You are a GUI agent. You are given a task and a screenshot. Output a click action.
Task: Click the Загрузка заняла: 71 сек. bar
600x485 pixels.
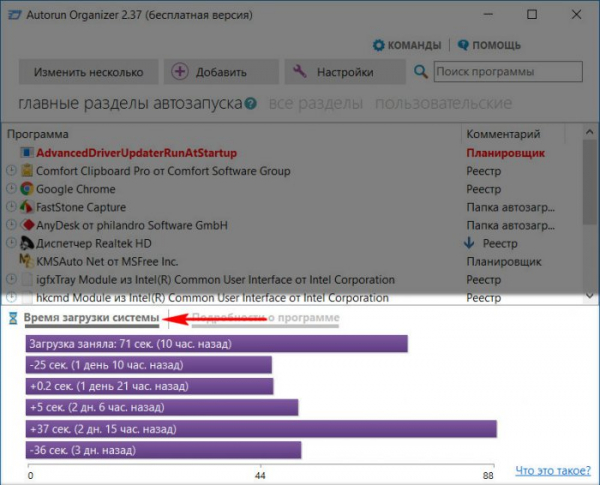click(x=217, y=344)
